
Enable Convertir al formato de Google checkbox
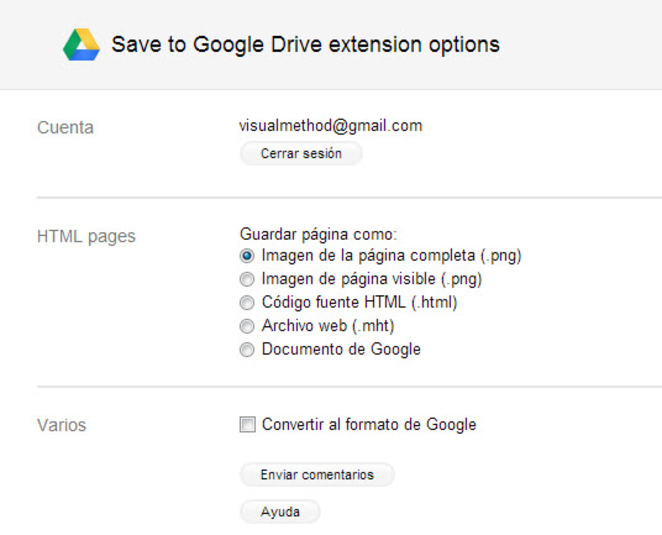pyautogui.click(x=247, y=424)
